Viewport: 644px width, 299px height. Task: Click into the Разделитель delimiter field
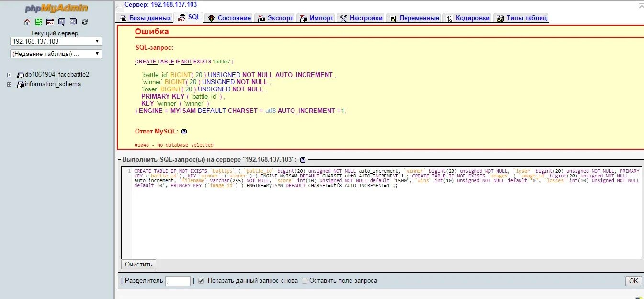178,281
